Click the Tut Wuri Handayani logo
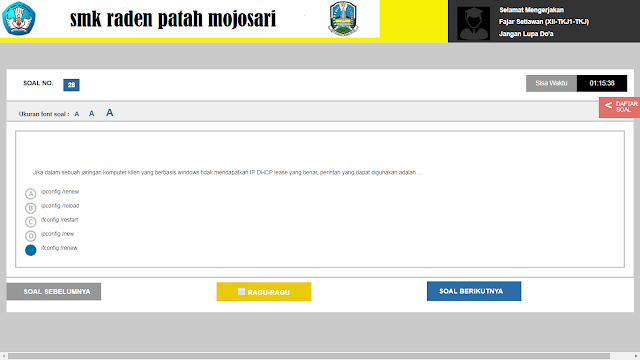 pos(19,18)
